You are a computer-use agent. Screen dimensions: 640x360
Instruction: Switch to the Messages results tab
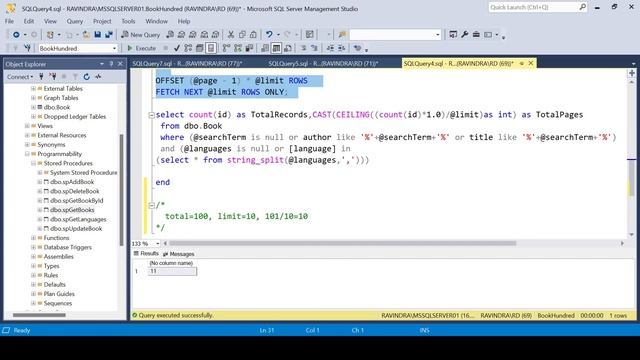(x=179, y=254)
